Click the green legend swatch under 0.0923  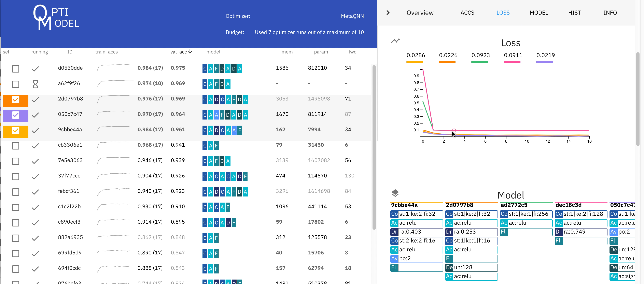point(479,62)
